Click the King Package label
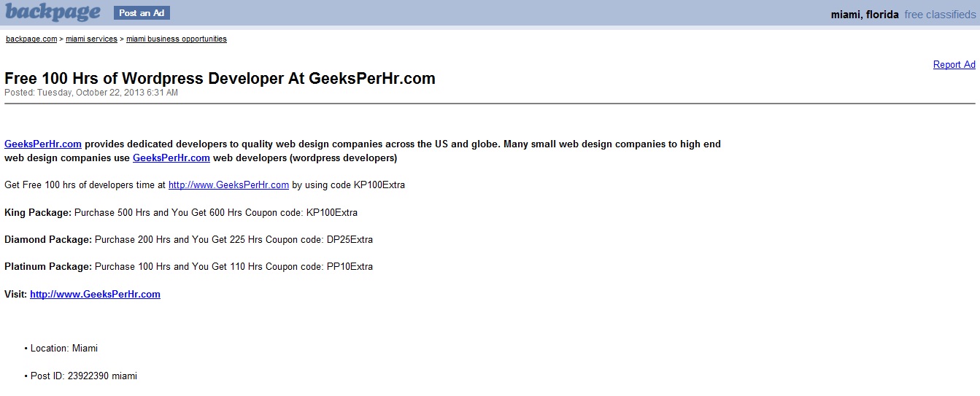Viewport: 980px width, 396px height. 38,213
